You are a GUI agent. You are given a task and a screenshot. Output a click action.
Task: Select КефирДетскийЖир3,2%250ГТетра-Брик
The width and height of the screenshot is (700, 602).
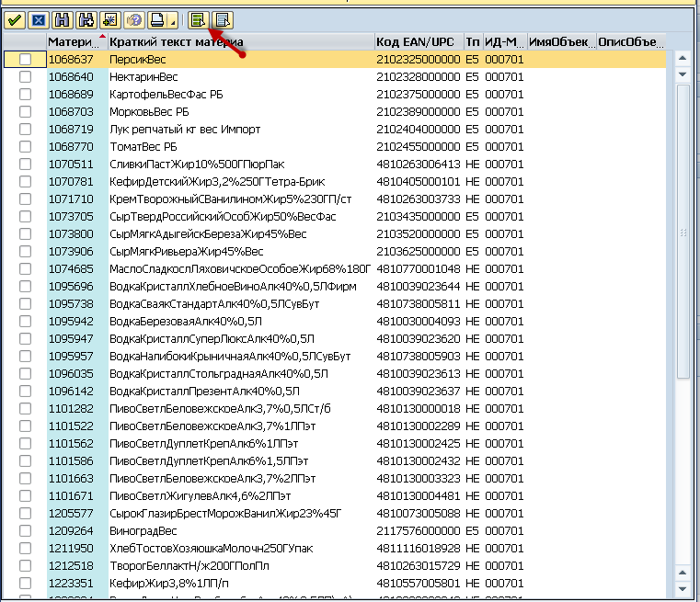217,181
